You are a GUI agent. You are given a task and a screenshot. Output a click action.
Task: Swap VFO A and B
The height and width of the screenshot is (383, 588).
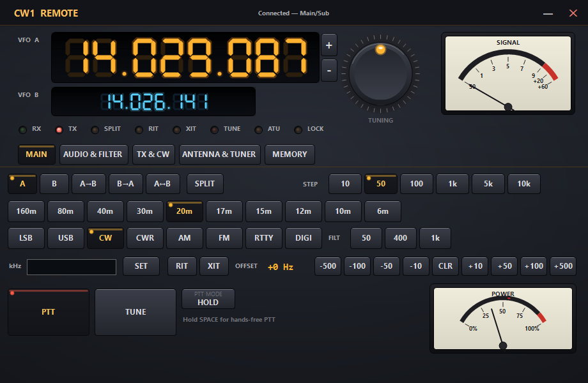(163, 184)
